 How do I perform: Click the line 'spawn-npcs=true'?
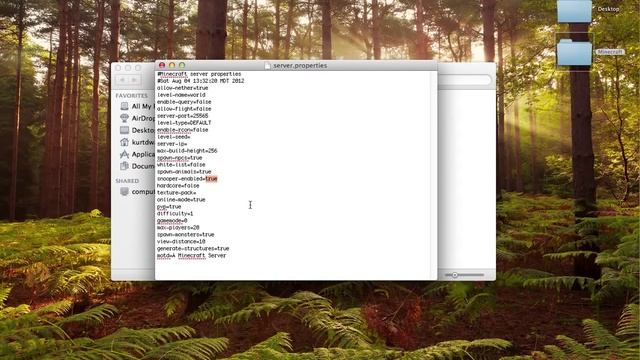tap(180, 158)
